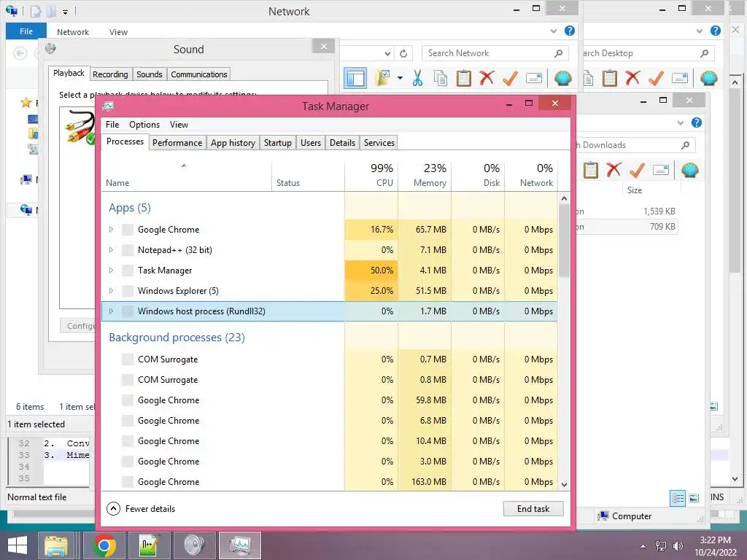Click the Copy pages icon in Network window toolbar
The width and height of the screenshot is (747, 560).
pyautogui.click(x=441, y=78)
